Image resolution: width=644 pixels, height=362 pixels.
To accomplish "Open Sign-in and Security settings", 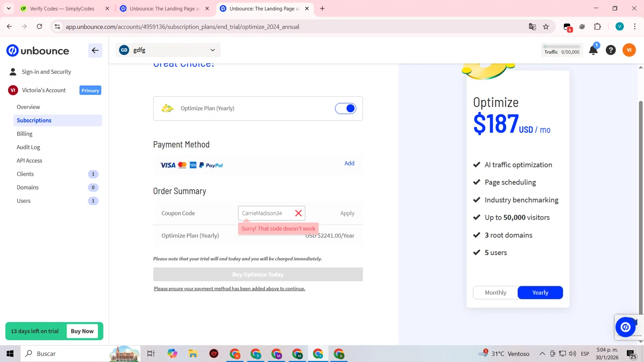I will pyautogui.click(x=46, y=72).
